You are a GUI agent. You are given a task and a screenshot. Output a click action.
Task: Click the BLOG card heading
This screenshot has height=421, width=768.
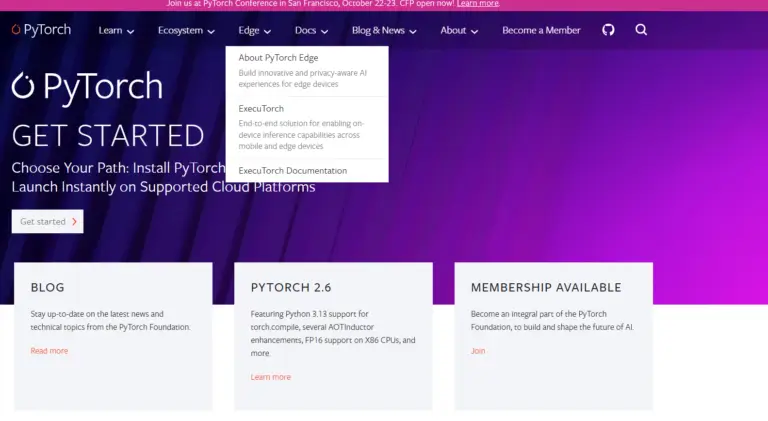click(48, 288)
